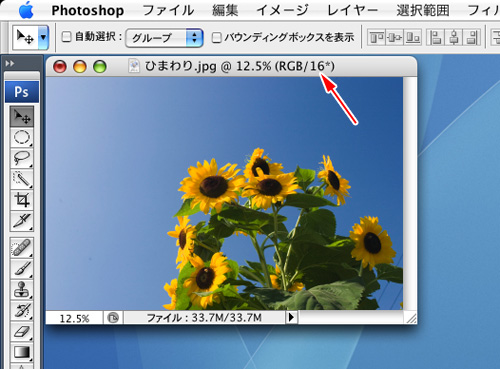Open the ファイル menu
Image resolution: width=500 pixels, height=369 pixels.
[168, 11]
